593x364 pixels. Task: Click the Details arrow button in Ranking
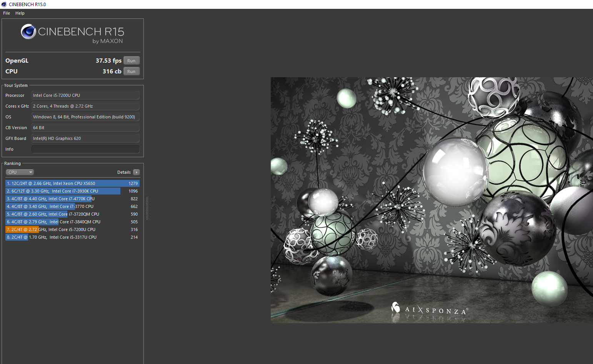pos(137,172)
